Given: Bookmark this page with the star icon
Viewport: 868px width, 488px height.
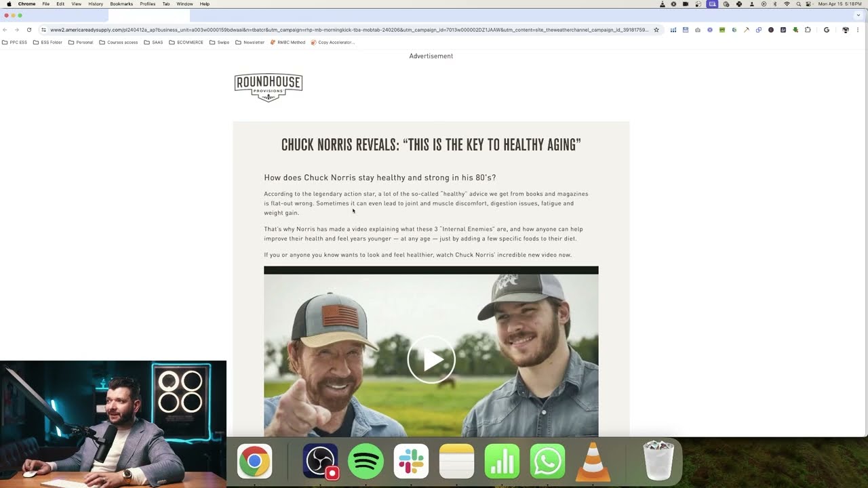Looking at the screenshot, I should coord(656,30).
